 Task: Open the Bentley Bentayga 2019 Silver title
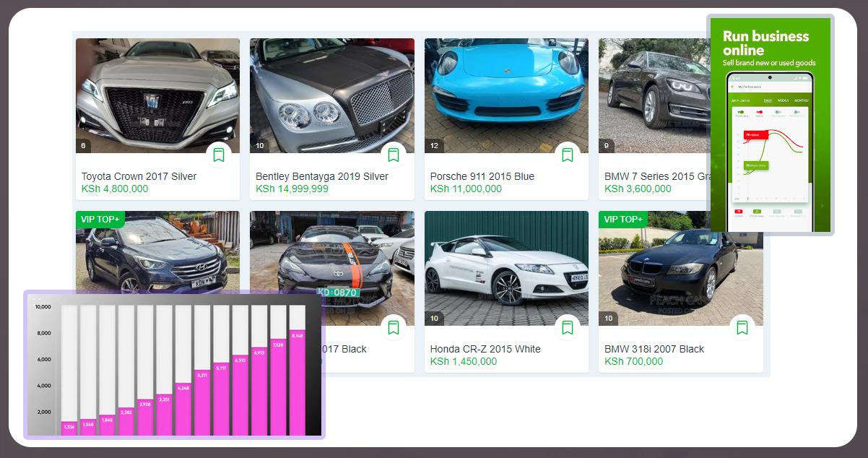(x=322, y=176)
